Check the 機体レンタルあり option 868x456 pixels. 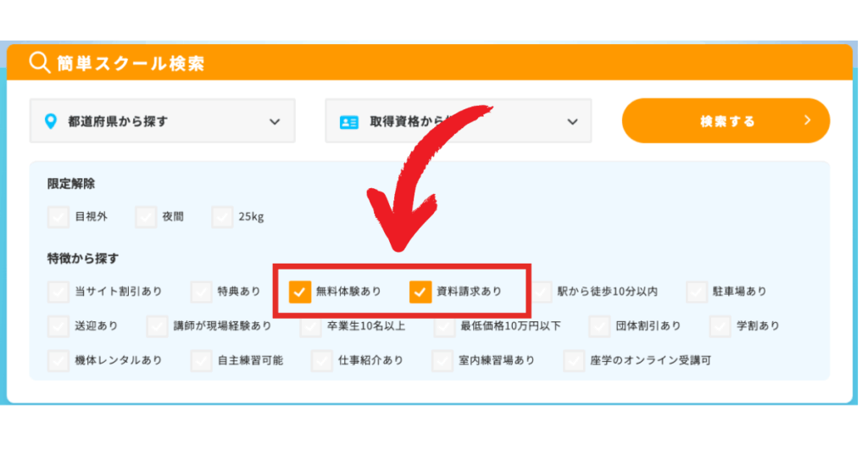[x=58, y=360]
